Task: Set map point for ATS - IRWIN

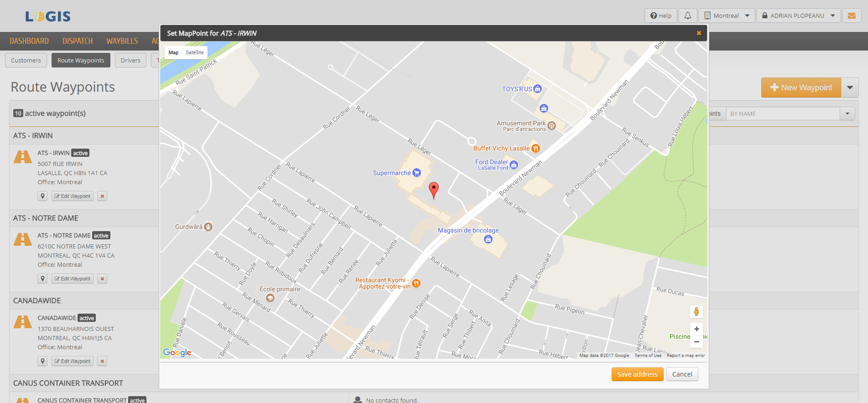Action: (42, 196)
